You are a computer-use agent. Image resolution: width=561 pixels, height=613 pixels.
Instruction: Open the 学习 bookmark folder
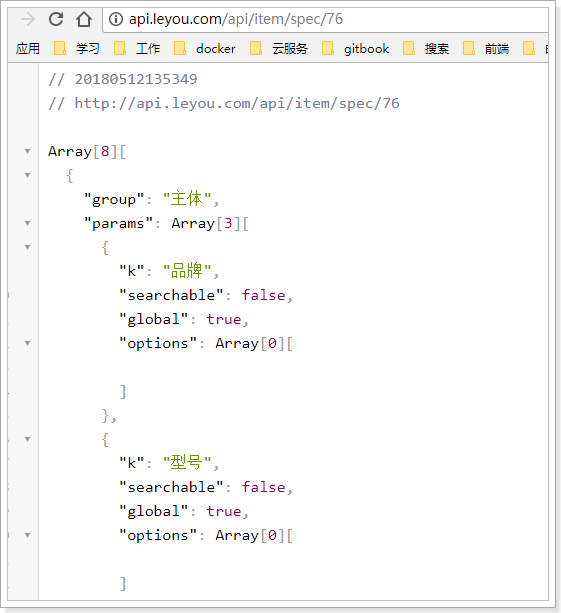[76, 48]
